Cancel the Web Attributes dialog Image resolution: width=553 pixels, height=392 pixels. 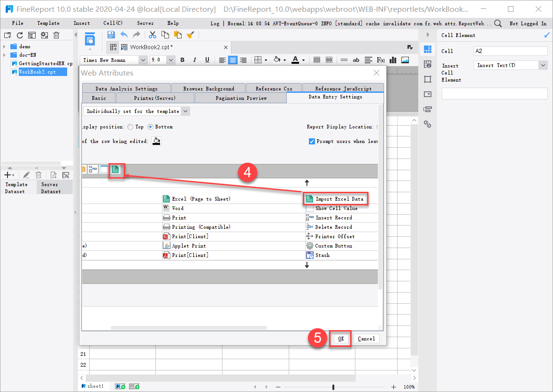click(366, 339)
